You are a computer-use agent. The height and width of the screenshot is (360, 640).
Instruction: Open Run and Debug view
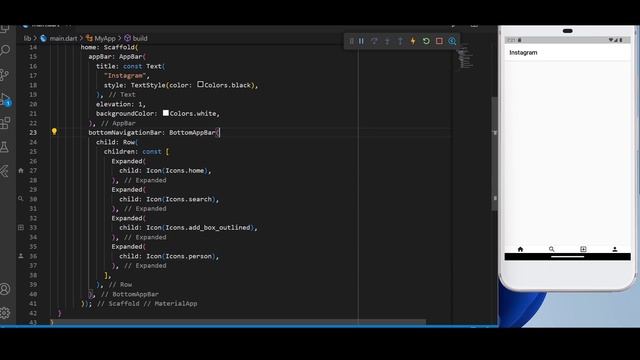[5, 99]
